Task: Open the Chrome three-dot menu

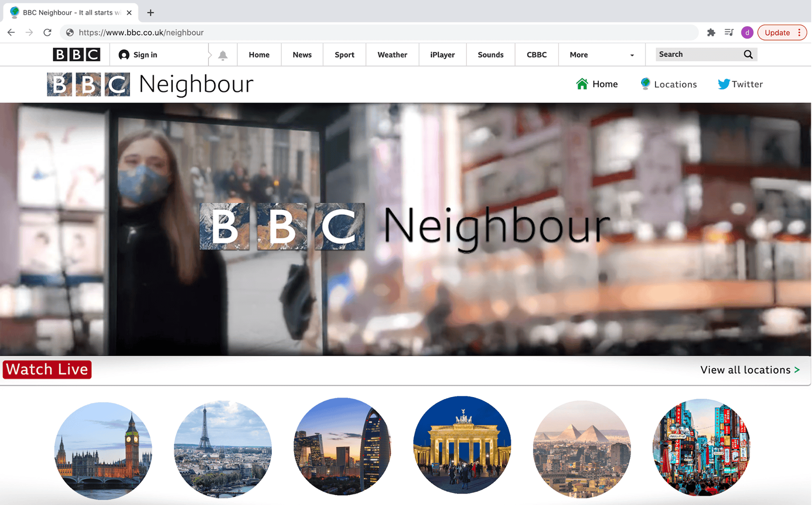Action: point(799,33)
